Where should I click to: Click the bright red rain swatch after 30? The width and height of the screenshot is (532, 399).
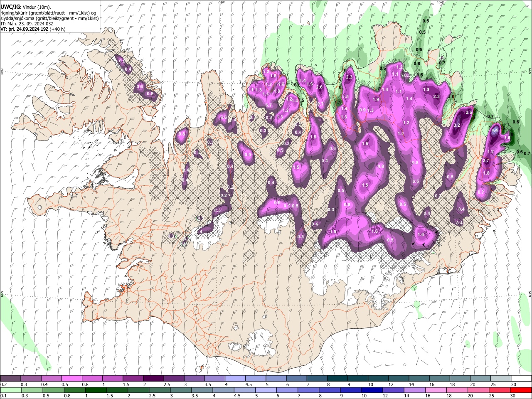point(521,390)
